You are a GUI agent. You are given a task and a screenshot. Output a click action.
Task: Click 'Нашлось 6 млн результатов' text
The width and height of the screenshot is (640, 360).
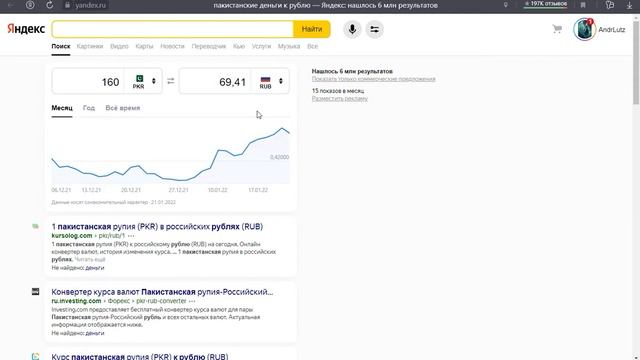[x=352, y=71]
